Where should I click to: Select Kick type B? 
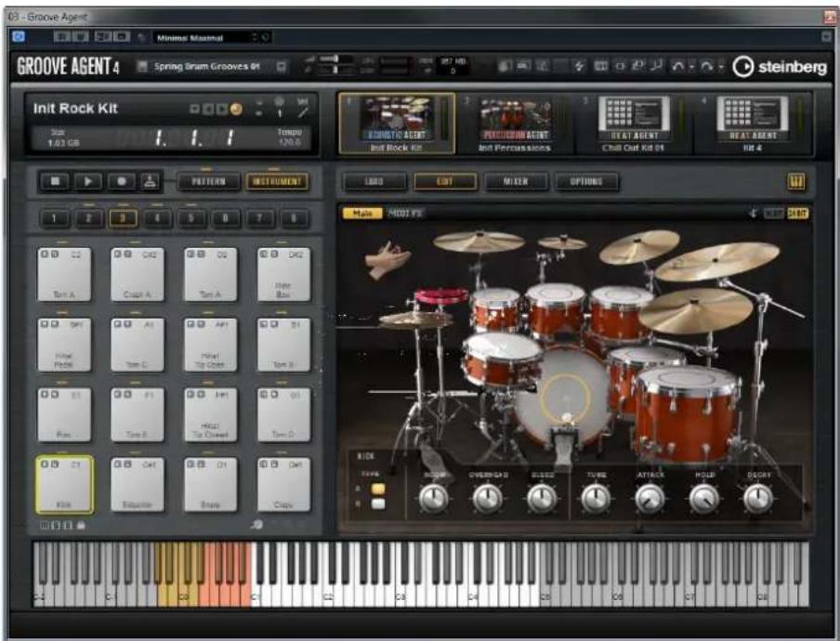point(378,504)
